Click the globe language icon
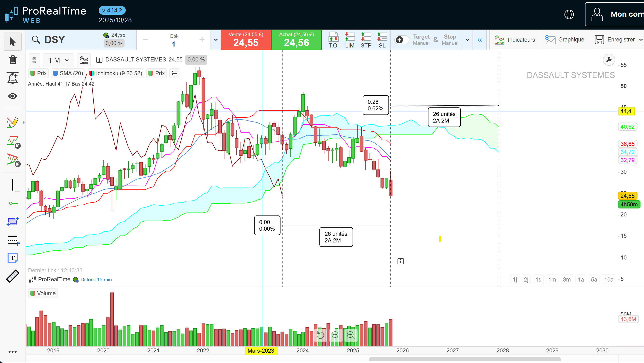644x363 pixels. [x=569, y=14]
